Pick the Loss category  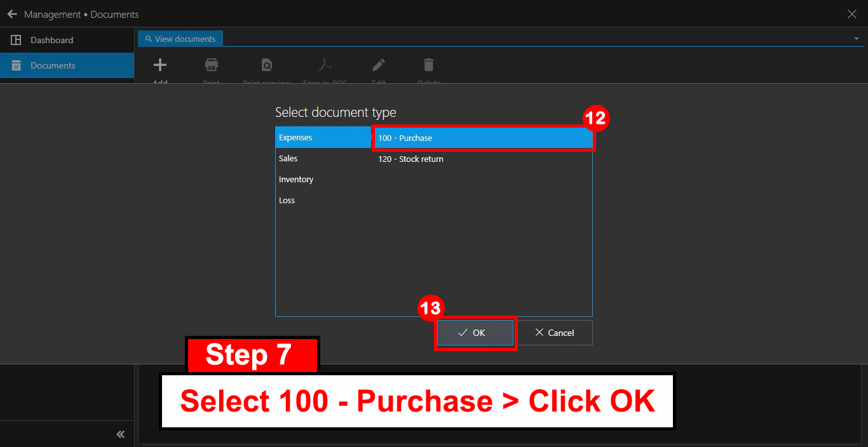(287, 201)
